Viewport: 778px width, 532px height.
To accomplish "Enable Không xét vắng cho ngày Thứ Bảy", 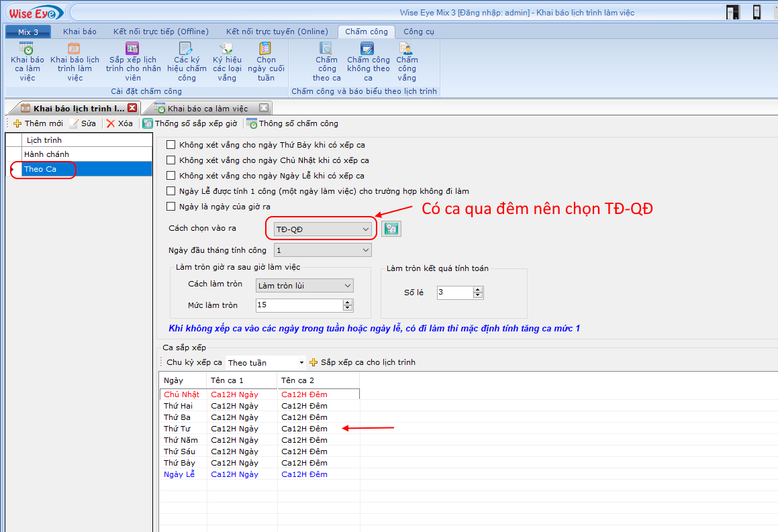I will tap(171, 145).
